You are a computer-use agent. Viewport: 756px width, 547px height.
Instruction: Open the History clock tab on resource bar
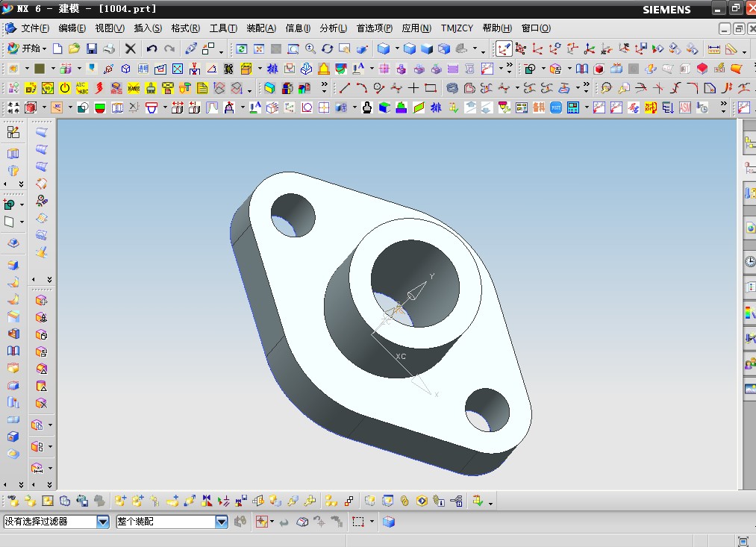[750, 261]
